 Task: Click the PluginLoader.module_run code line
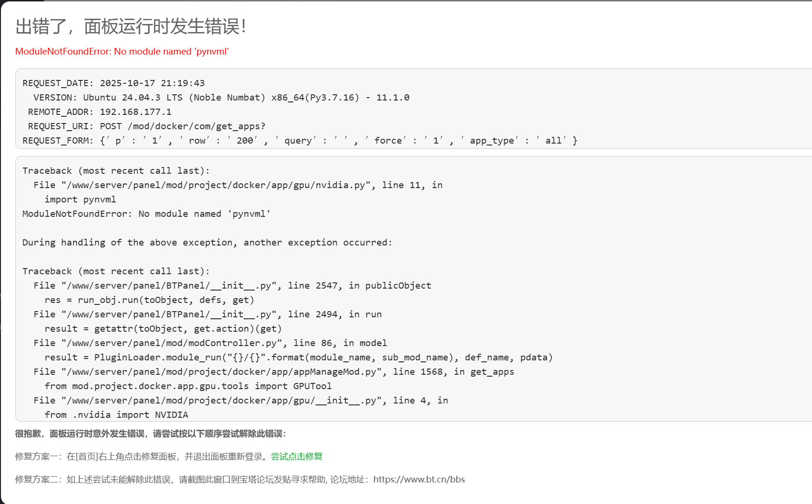coord(298,358)
